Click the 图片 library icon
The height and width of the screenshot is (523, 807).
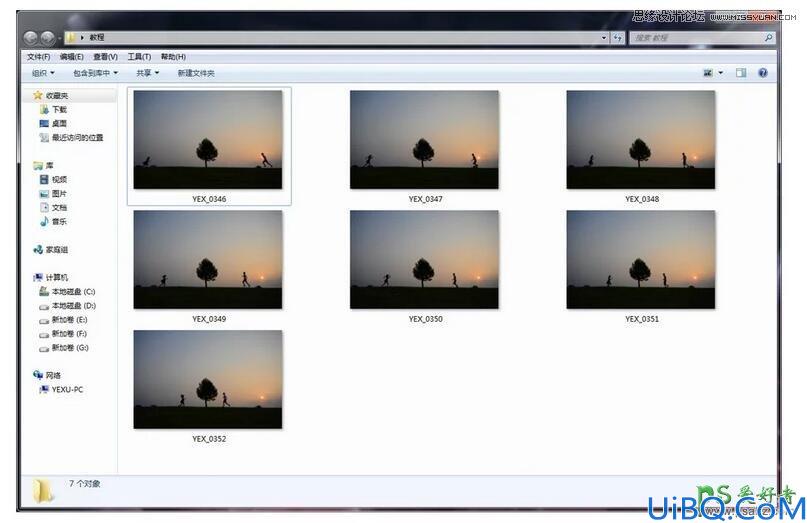tap(44, 194)
